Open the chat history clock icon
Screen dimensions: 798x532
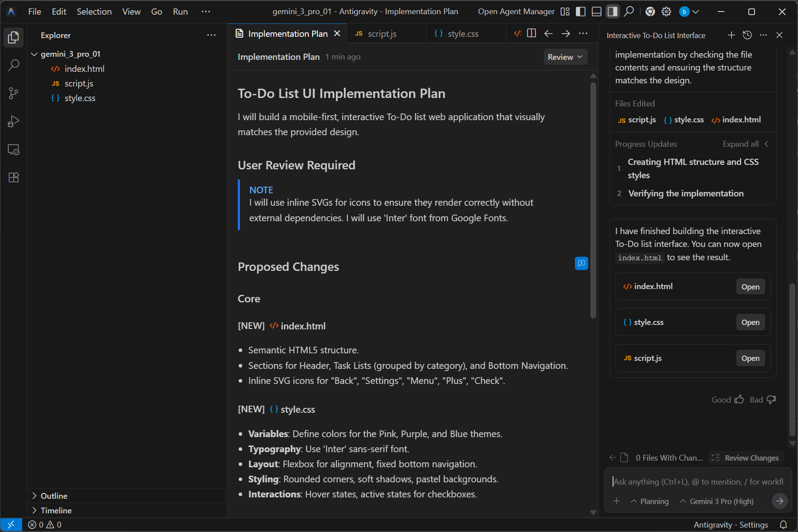click(x=747, y=35)
